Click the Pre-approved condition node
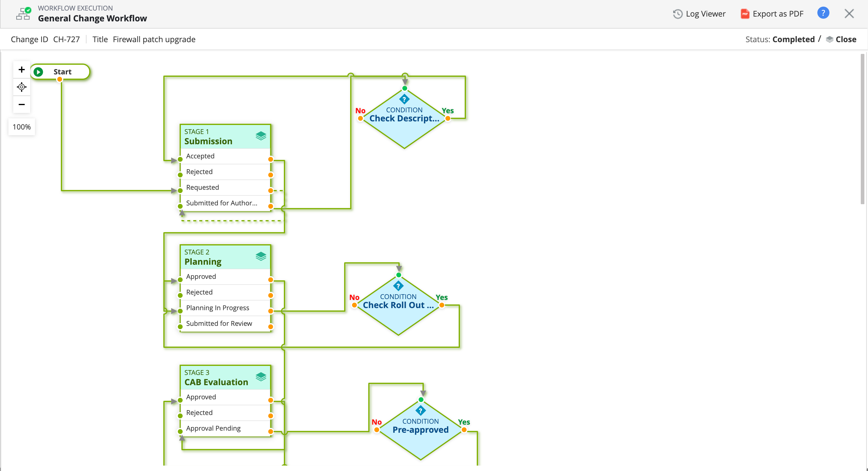 click(x=420, y=429)
